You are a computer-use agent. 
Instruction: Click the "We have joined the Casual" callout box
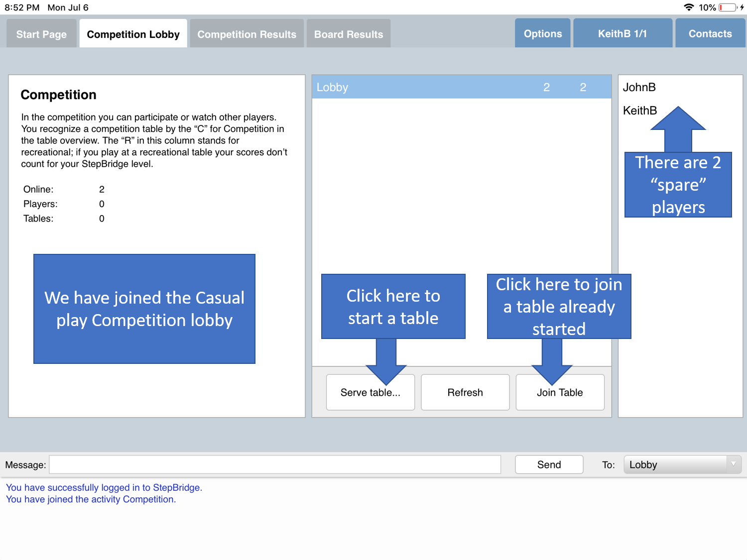[144, 309]
